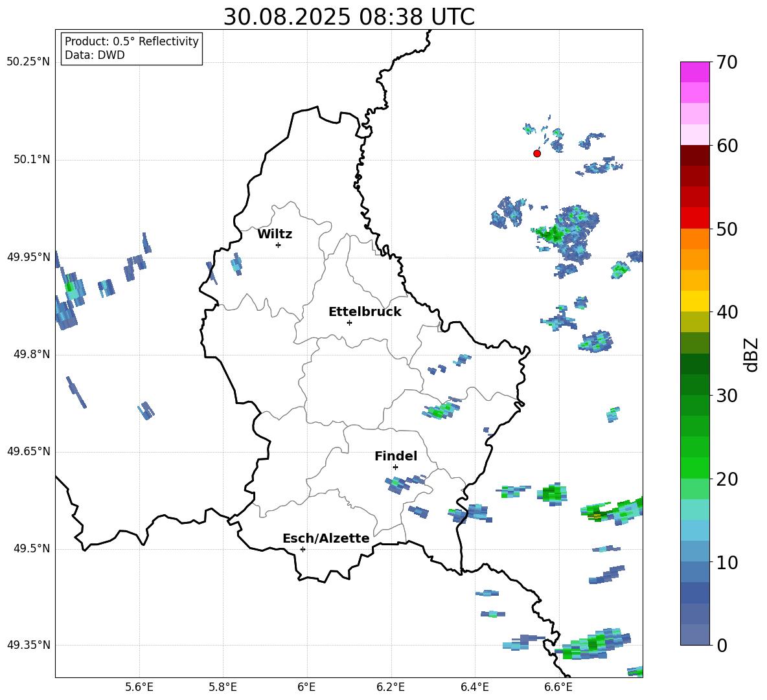Click the Esch/Alzette city label
The image size is (767, 700).
coord(326,538)
